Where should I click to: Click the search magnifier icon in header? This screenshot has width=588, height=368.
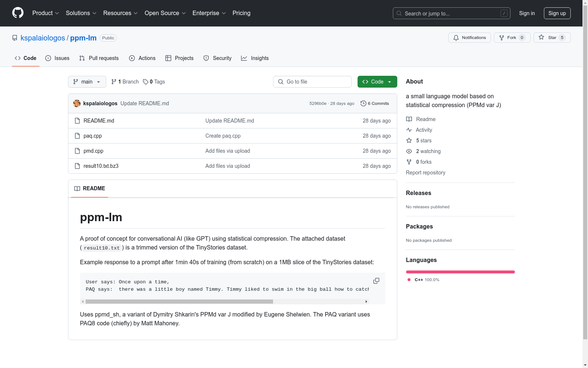(x=399, y=13)
